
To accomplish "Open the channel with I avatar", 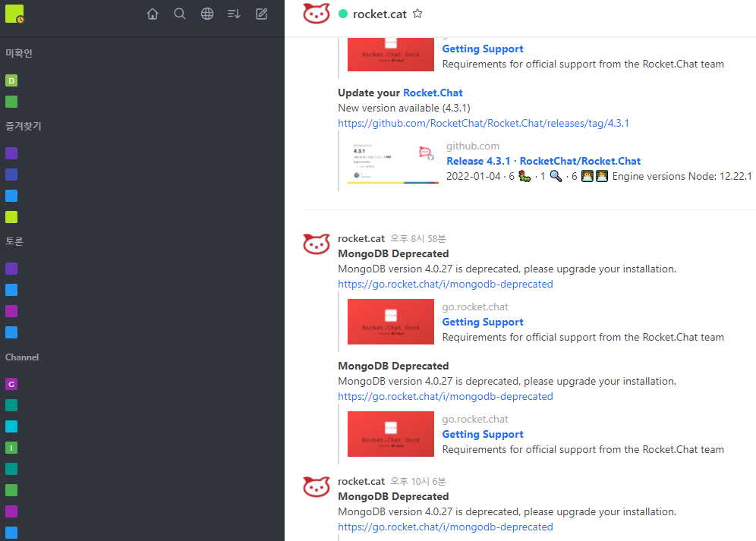I will coord(11,448).
